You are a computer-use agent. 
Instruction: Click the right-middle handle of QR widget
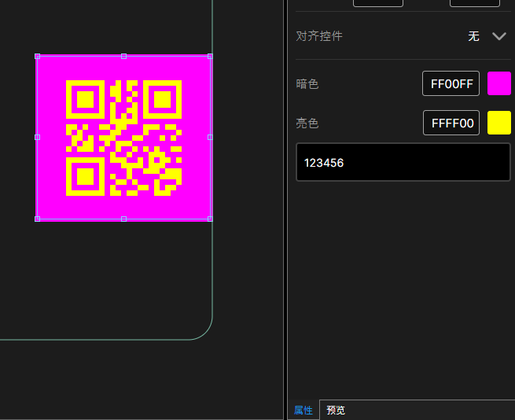pyautogui.click(x=210, y=138)
